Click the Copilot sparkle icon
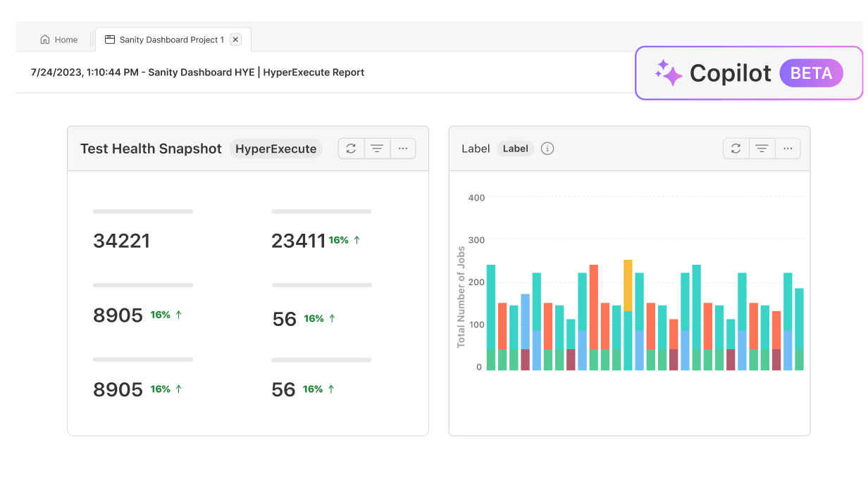Viewport: 868px width, 490px height. click(668, 73)
